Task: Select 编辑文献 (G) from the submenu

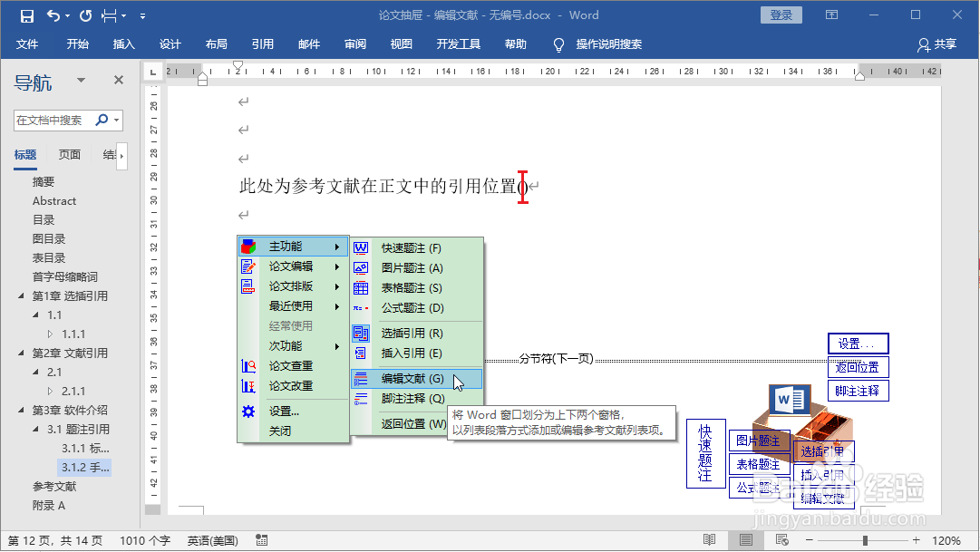Action: 416,378
